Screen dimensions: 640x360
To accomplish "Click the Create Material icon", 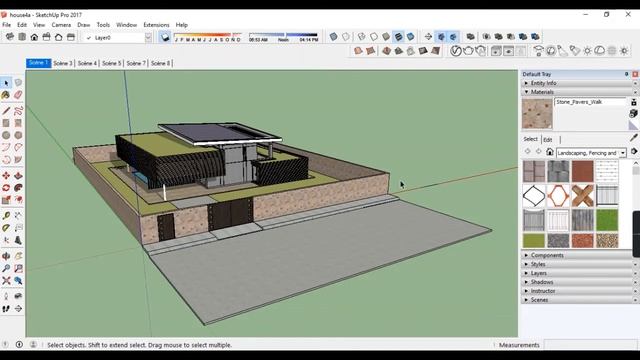I will click(x=634, y=113).
